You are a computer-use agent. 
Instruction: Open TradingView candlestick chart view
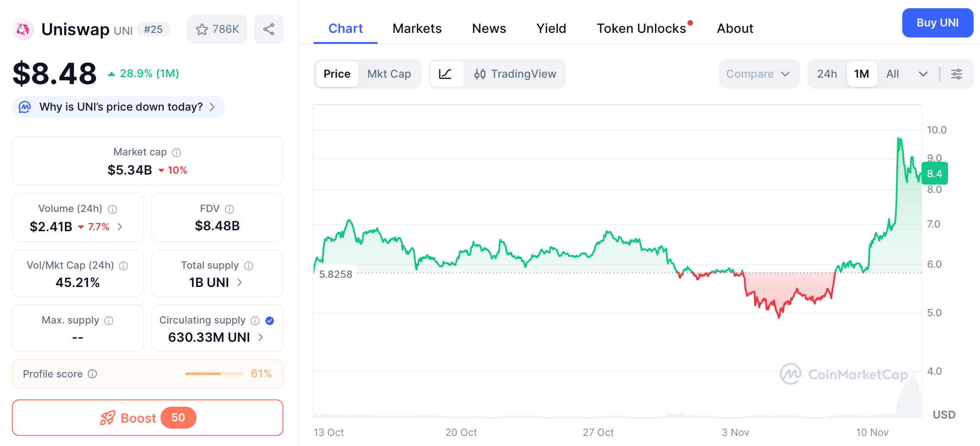point(516,74)
